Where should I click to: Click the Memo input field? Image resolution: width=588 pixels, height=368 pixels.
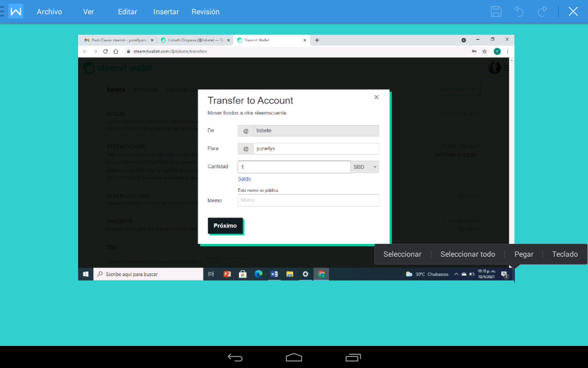(308, 200)
